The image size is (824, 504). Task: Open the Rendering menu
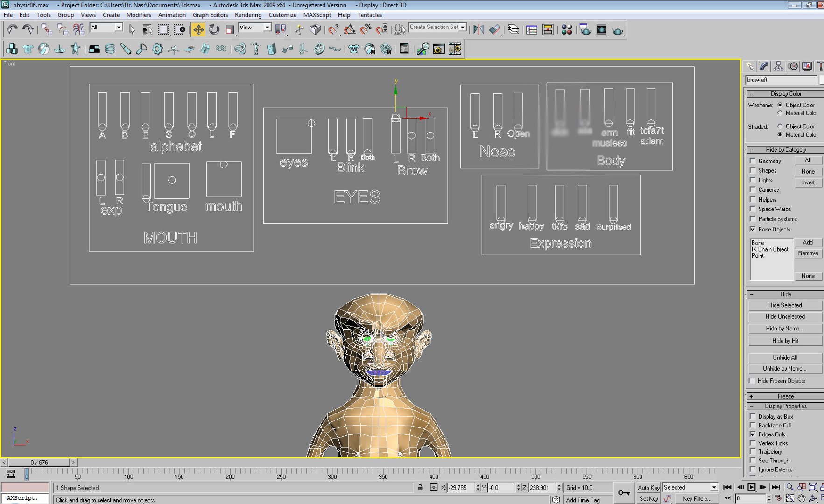click(x=248, y=15)
